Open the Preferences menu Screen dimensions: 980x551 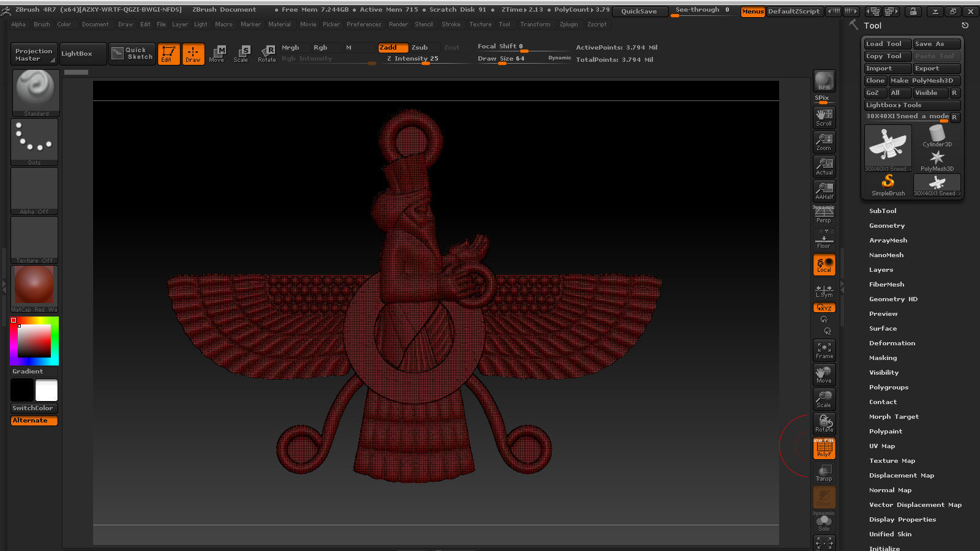tap(364, 24)
